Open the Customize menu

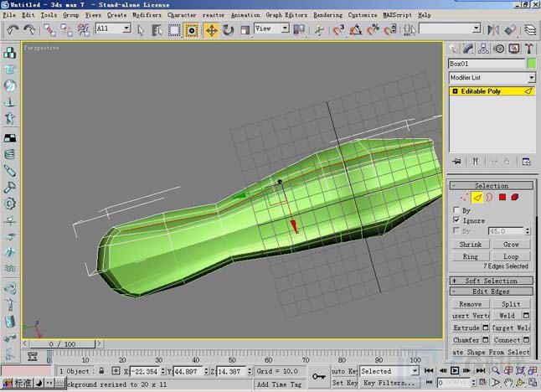point(363,15)
